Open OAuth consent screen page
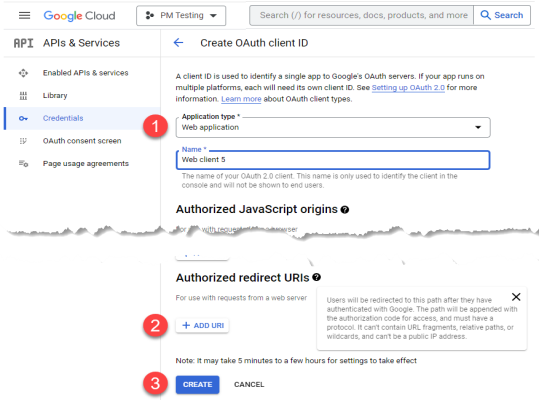 (x=82, y=141)
